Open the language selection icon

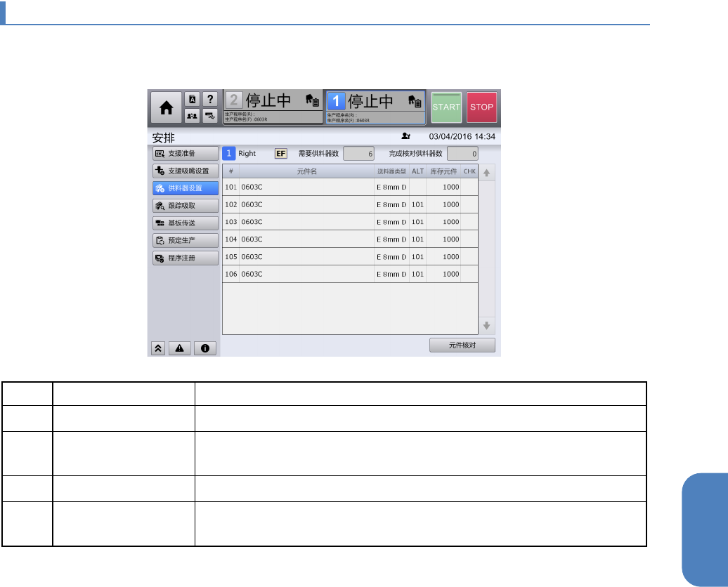click(193, 99)
